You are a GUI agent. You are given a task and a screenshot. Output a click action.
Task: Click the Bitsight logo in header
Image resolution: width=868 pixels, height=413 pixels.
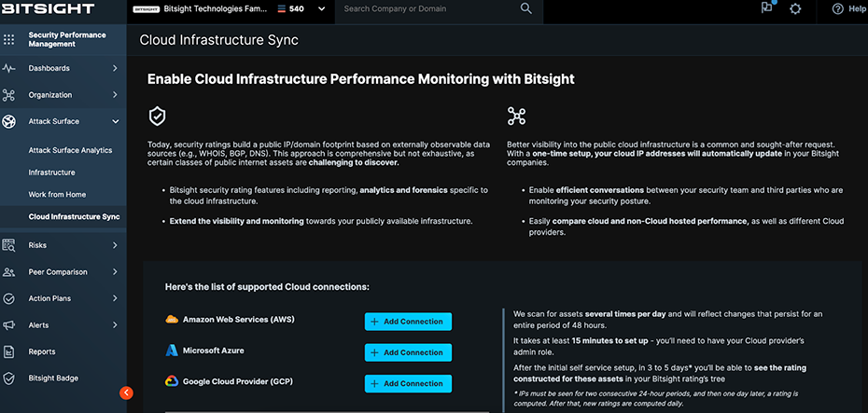(x=48, y=9)
